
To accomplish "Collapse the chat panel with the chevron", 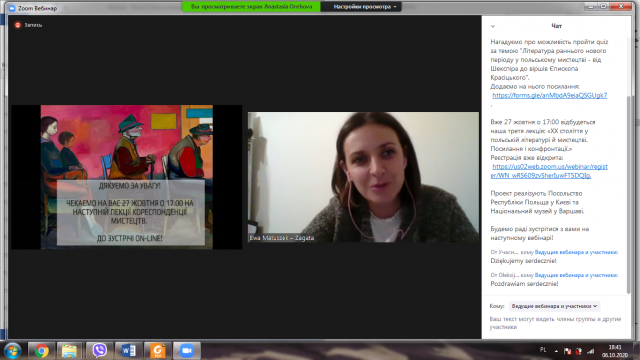I will tap(493, 26).
